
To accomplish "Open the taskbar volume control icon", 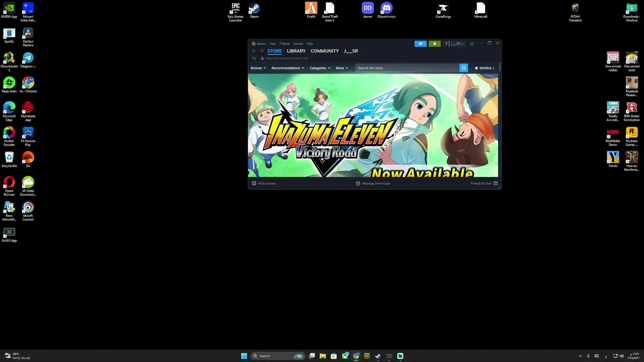I will click(x=621, y=356).
